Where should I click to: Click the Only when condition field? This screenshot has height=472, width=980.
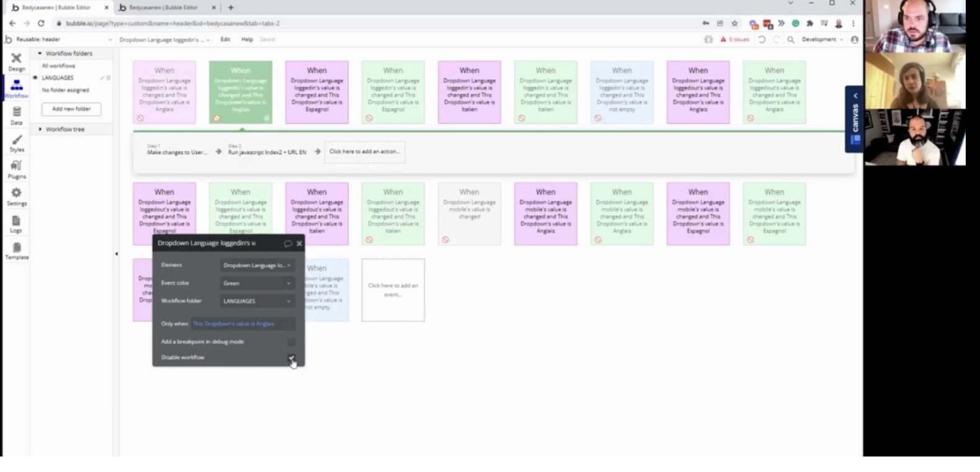(243, 324)
